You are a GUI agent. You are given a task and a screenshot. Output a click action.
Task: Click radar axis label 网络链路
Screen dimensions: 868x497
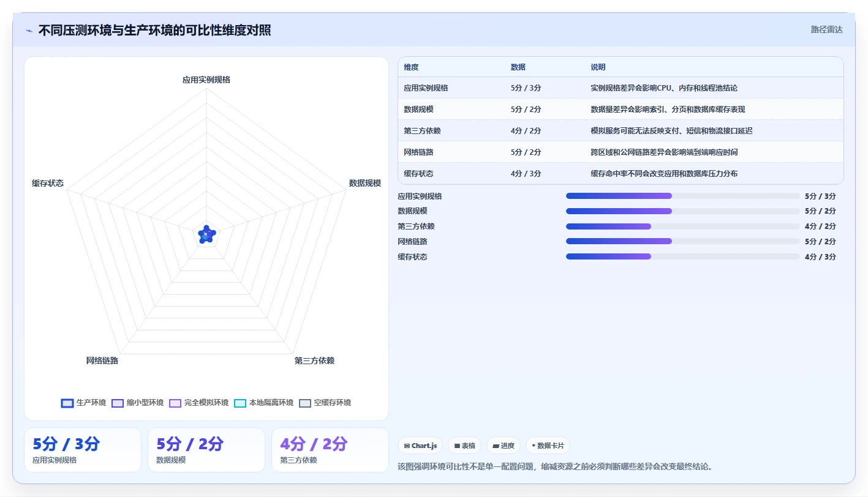(102, 361)
